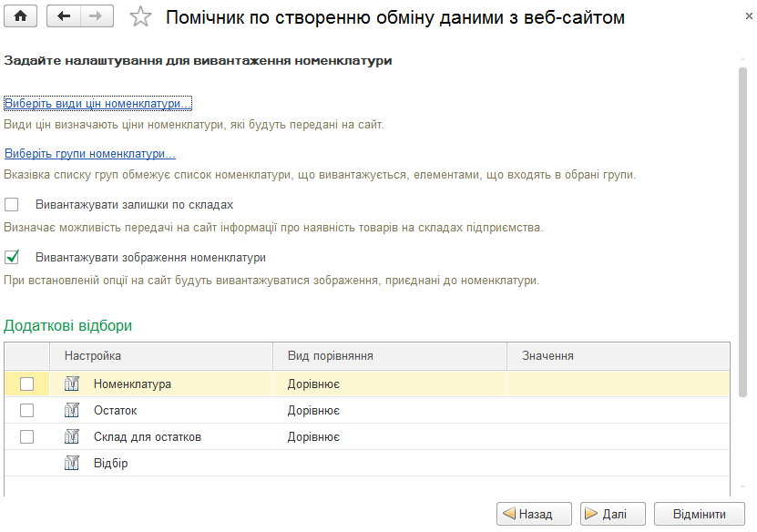Select the Відбір row label

pos(110,464)
